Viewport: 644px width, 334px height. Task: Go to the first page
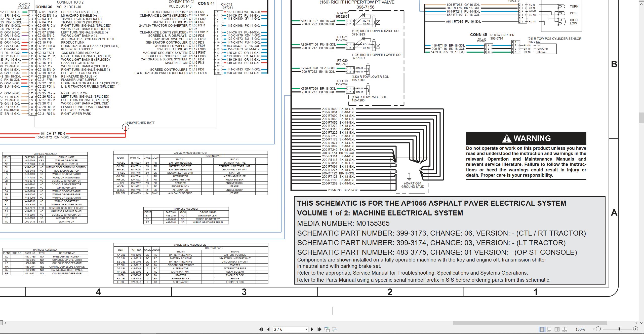(x=261, y=329)
